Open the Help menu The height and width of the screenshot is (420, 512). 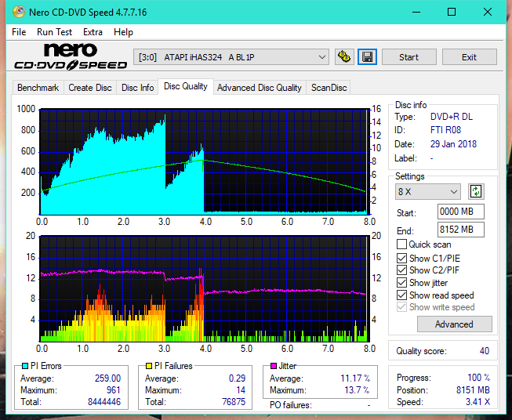click(123, 32)
